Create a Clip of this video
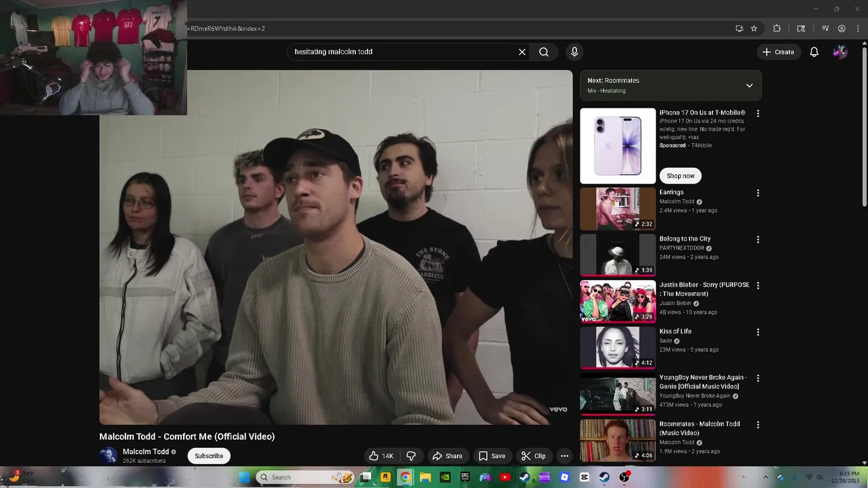The height and width of the screenshot is (488, 868). [533, 456]
